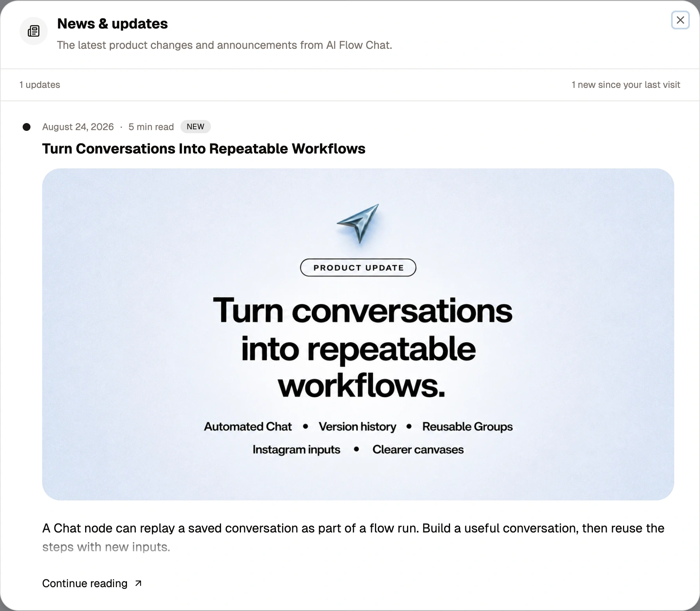Image resolution: width=700 pixels, height=611 pixels.
Task: Click the 5 min read label
Action: tap(151, 127)
